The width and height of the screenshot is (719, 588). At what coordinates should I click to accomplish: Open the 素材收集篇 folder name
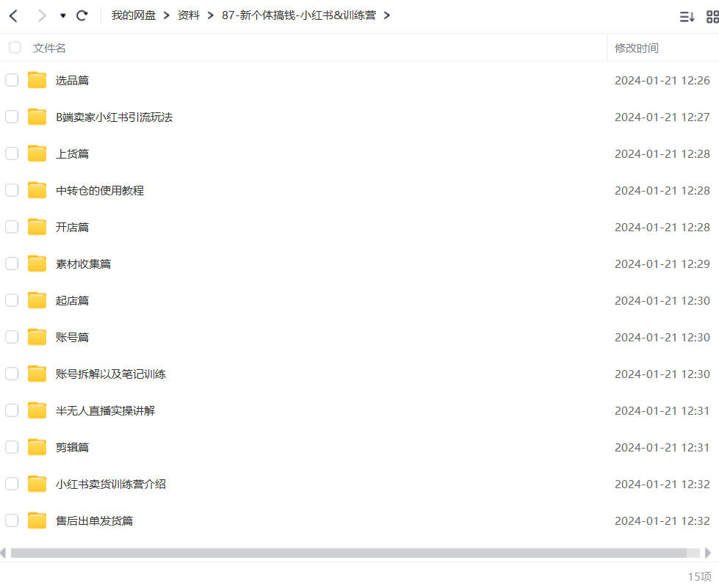pyautogui.click(x=83, y=264)
